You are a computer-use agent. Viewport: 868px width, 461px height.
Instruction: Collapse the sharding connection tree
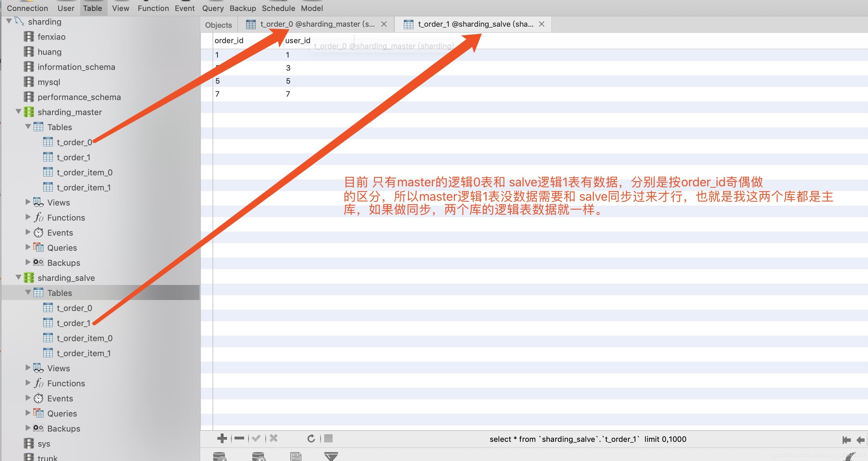9,21
